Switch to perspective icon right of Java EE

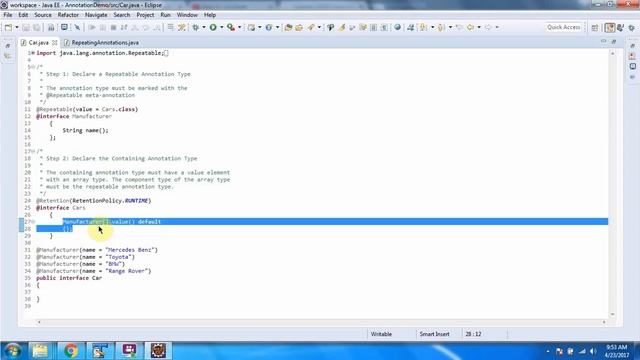tap(621, 28)
